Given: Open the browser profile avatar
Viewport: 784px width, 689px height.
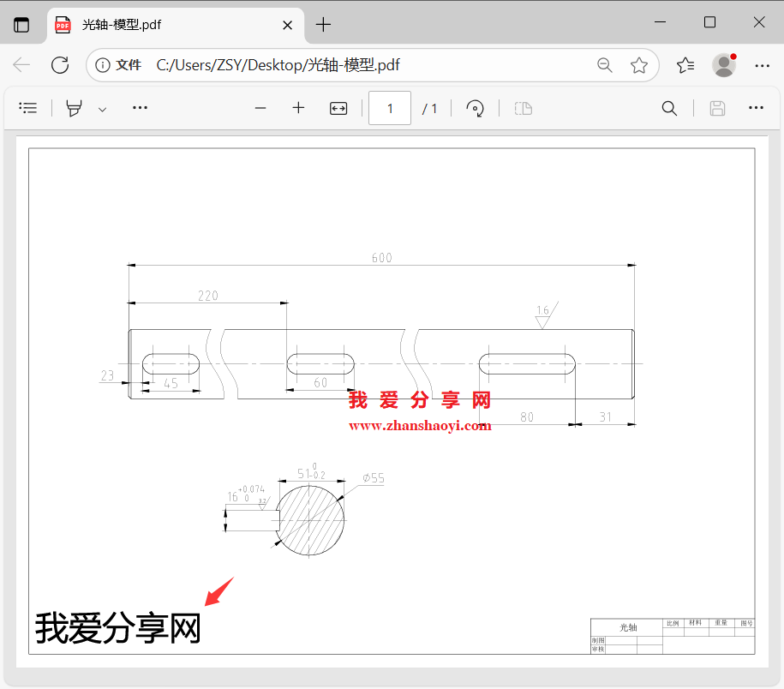Looking at the screenshot, I should [723, 64].
